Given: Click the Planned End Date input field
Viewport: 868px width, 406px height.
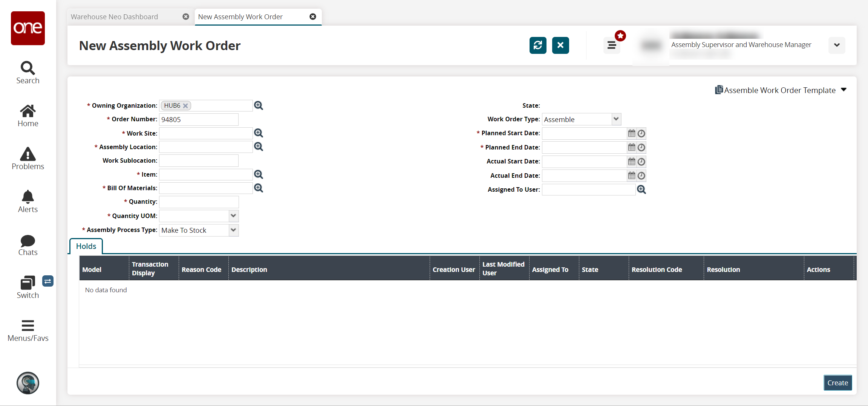Looking at the screenshot, I should pyautogui.click(x=584, y=147).
